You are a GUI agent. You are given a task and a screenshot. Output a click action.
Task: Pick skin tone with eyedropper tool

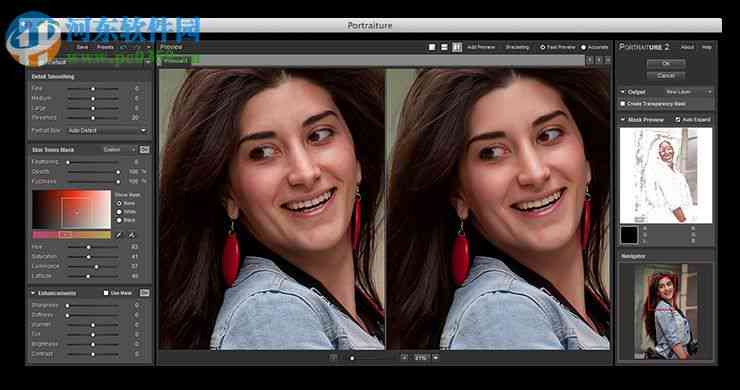pyautogui.click(x=119, y=235)
